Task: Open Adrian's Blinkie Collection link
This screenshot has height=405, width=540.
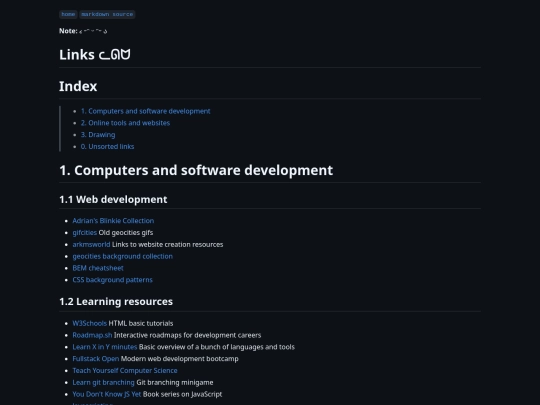Action: [x=113, y=221]
